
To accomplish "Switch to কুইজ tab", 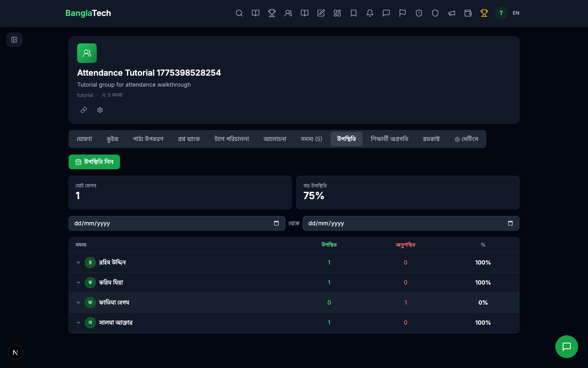I will coord(112,139).
